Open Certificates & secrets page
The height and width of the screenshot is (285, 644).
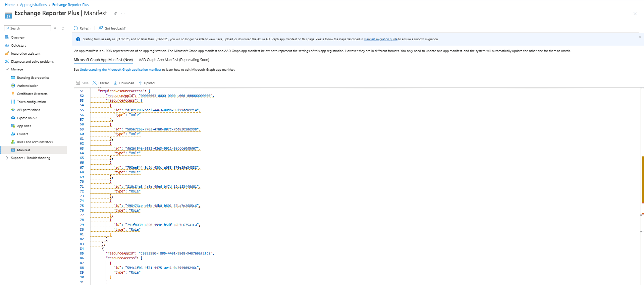(x=32, y=94)
